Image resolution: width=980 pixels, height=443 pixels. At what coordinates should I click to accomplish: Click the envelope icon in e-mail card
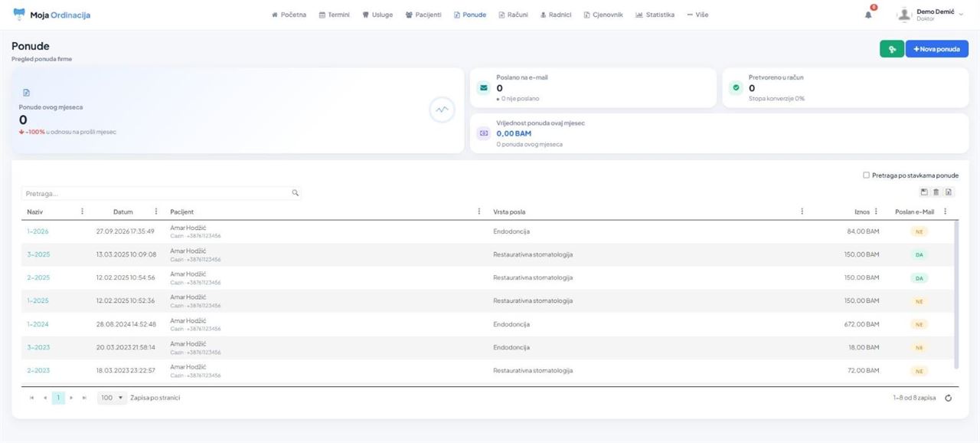(483, 87)
